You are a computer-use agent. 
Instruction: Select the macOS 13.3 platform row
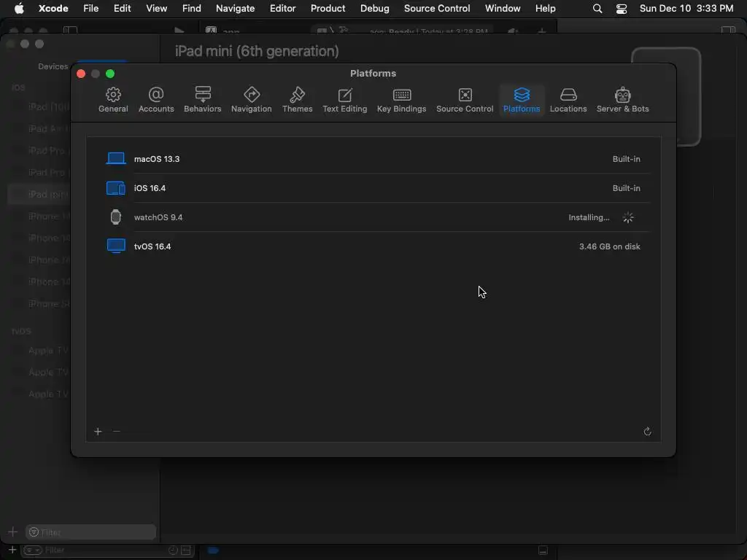tap(373, 159)
